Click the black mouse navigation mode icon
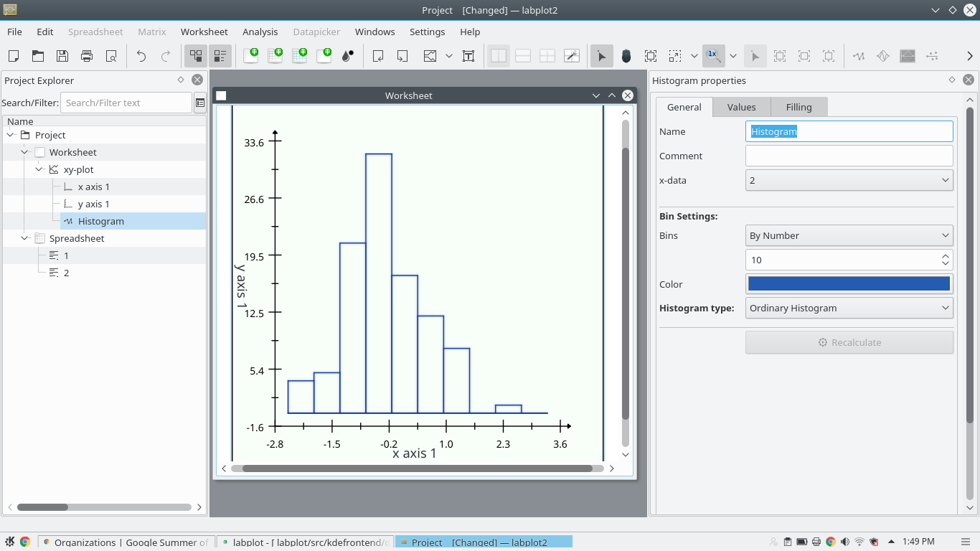The height and width of the screenshot is (551, 980). tap(626, 56)
